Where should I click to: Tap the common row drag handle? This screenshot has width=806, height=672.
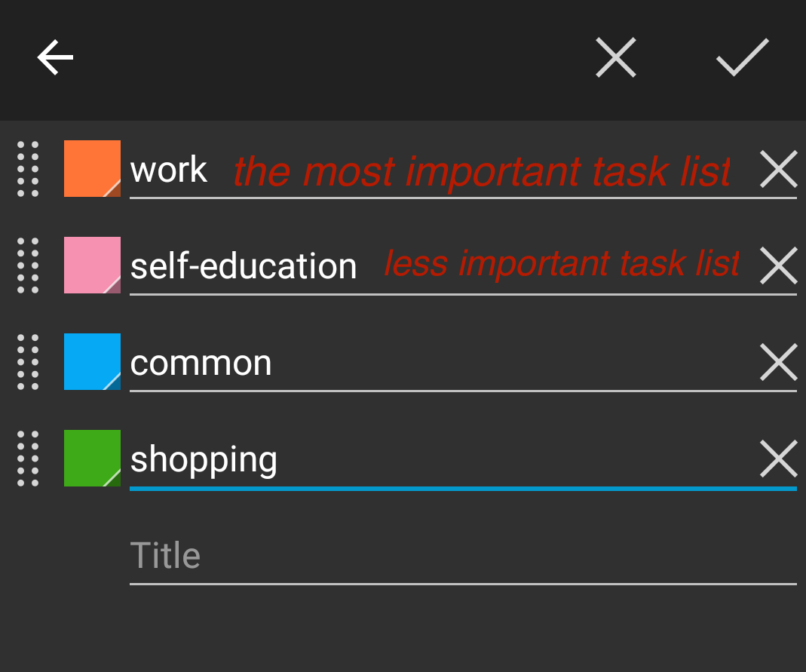(28, 362)
